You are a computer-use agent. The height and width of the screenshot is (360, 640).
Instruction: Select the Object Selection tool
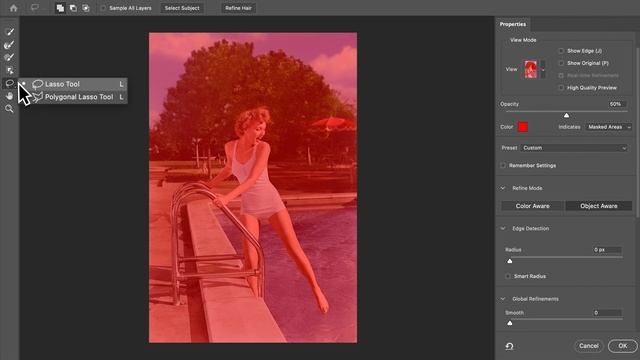[9, 71]
